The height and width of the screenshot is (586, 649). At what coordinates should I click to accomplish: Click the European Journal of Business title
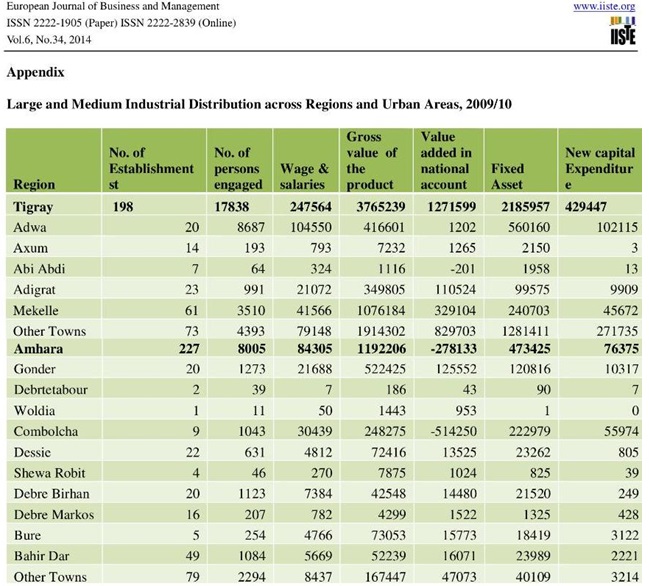[112, 7]
